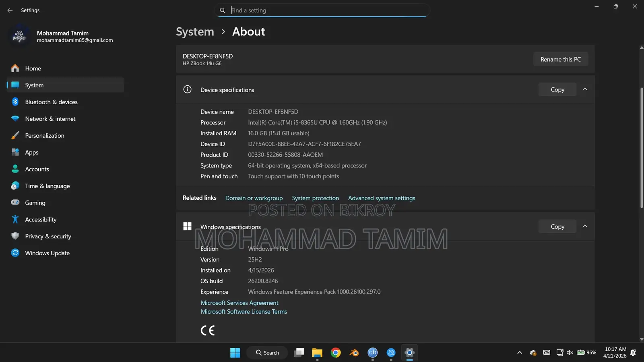The width and height of the screenshot is (644, 362).
Task: Open Advanced system settings link
Action: click(x=382, y=198)
